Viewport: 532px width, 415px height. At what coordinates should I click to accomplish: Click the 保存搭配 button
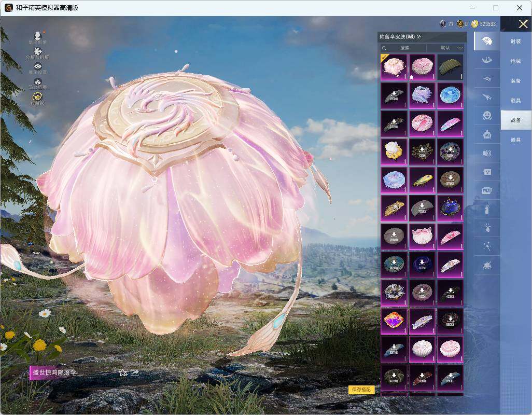tap(361, 390)
